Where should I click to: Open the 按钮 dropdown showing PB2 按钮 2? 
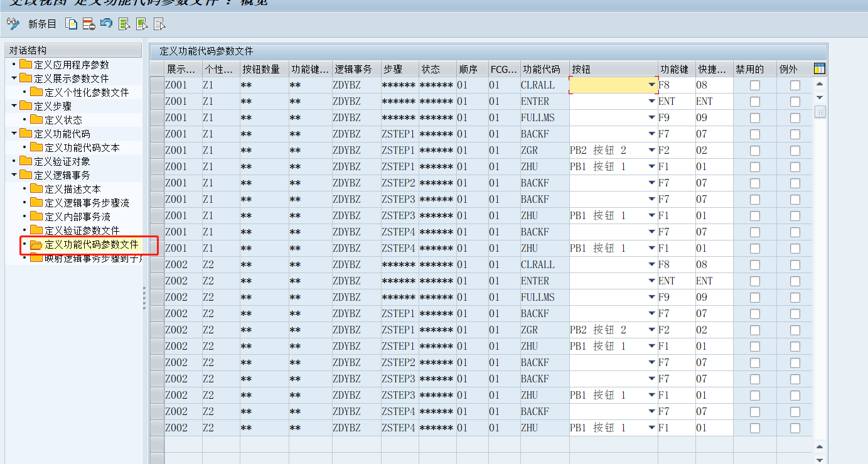click(x=651, y=150)
